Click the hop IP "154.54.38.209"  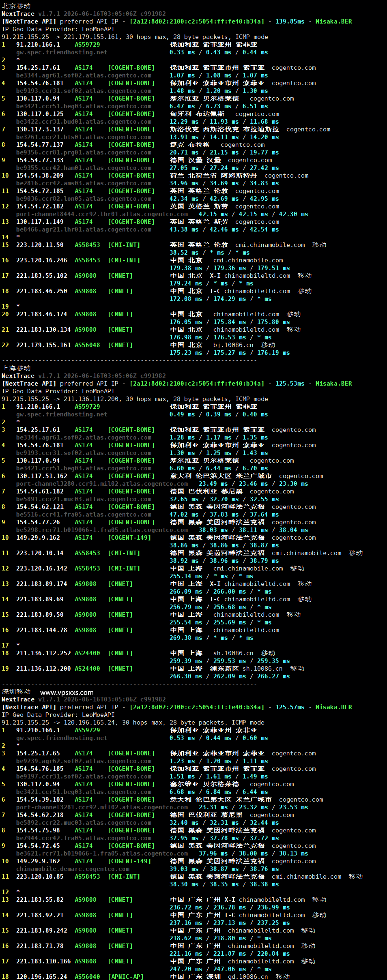click(x=40, y=176)
